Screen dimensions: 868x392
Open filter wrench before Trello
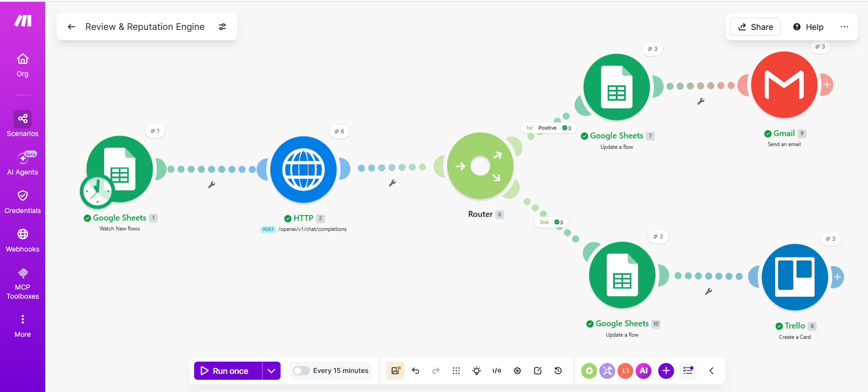709,291
